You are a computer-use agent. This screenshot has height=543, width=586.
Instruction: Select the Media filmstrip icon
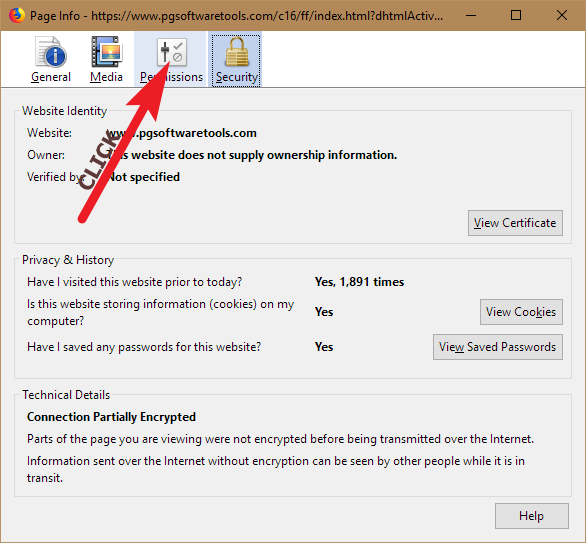pyautogui.click(x=107, y=52)
